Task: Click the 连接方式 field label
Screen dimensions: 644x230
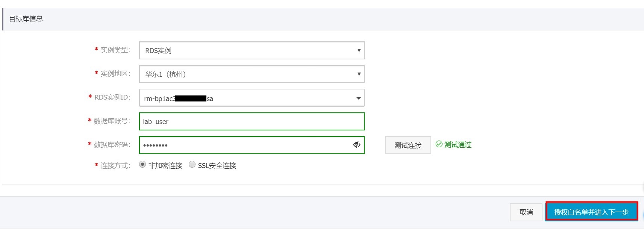Action: pyautogui.click(x=115, y=166)
